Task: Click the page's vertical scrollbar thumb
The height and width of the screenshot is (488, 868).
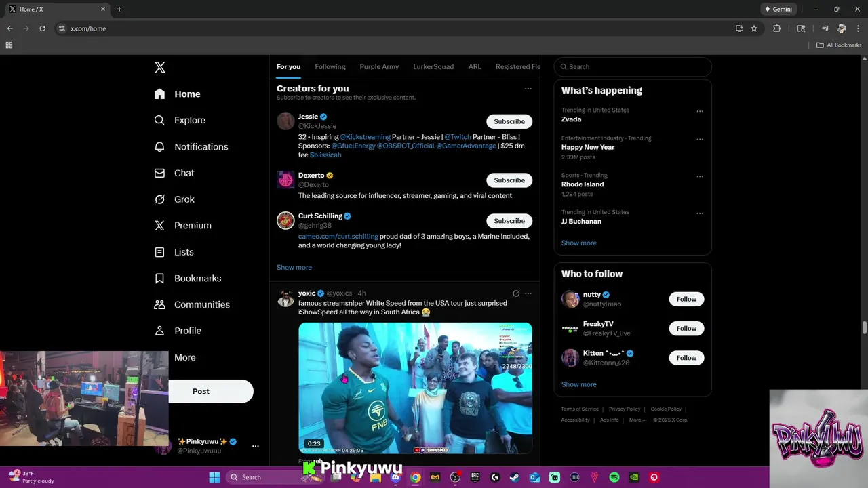Action: coord(865,328)
